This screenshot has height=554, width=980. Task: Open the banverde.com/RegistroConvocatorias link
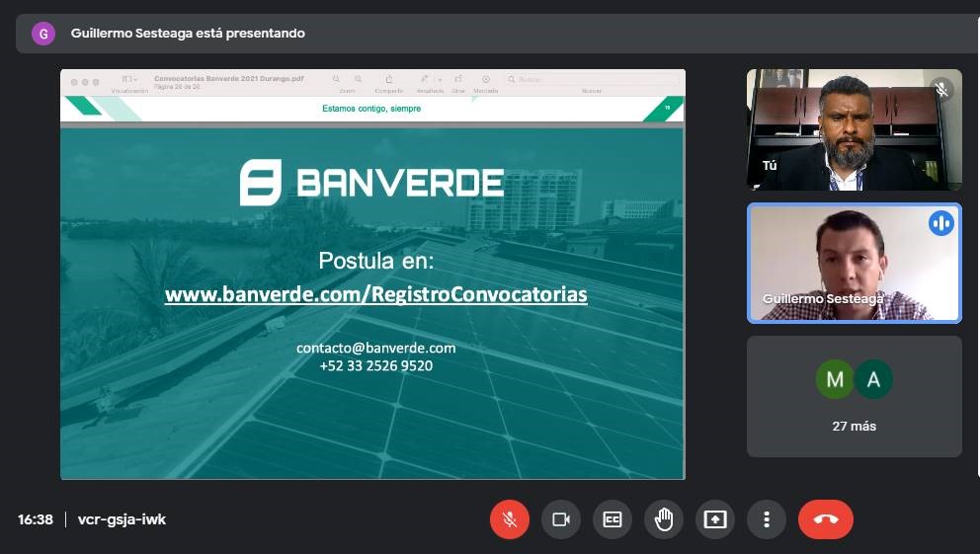tap(375, 294)
